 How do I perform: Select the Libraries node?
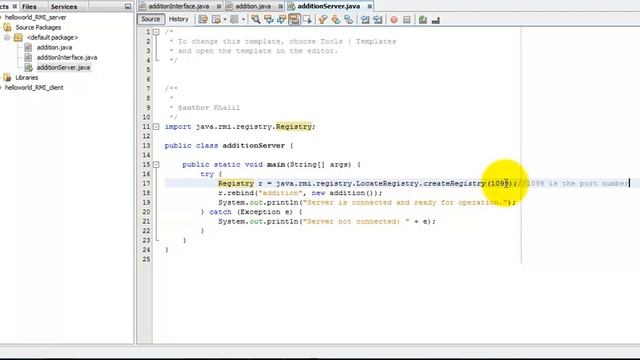point(27,78)
